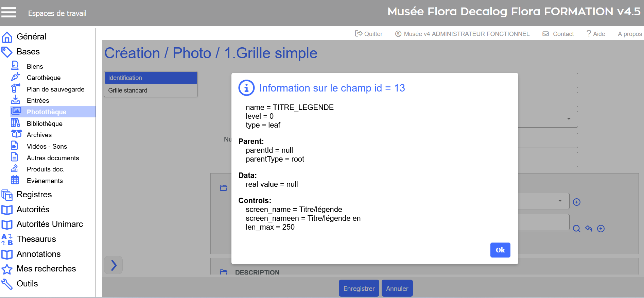The width and height of the screenshot is (644, 298).
Task: Open the dropdown beside the plus icon
Action: pos(560,201)
